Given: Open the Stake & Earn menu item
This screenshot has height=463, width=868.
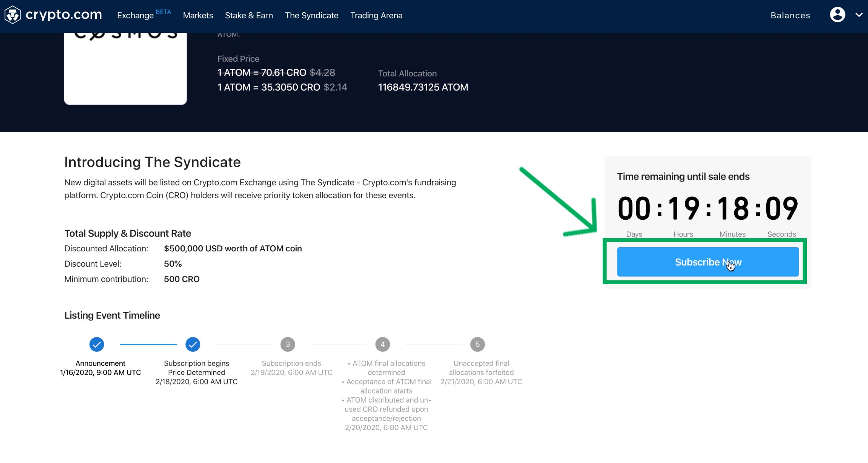Looking at the screenshot, I should (249, 15).
